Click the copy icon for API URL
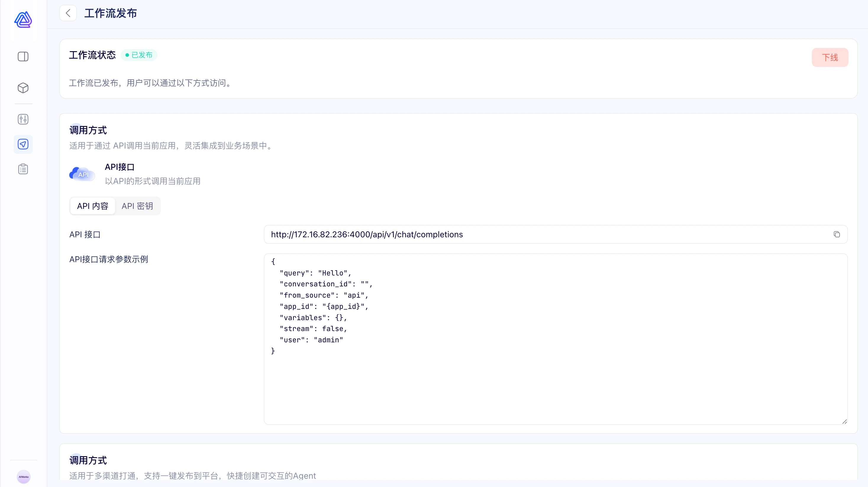Image resolution: width=868 pixels, height=487 pixels. [837, 234]
